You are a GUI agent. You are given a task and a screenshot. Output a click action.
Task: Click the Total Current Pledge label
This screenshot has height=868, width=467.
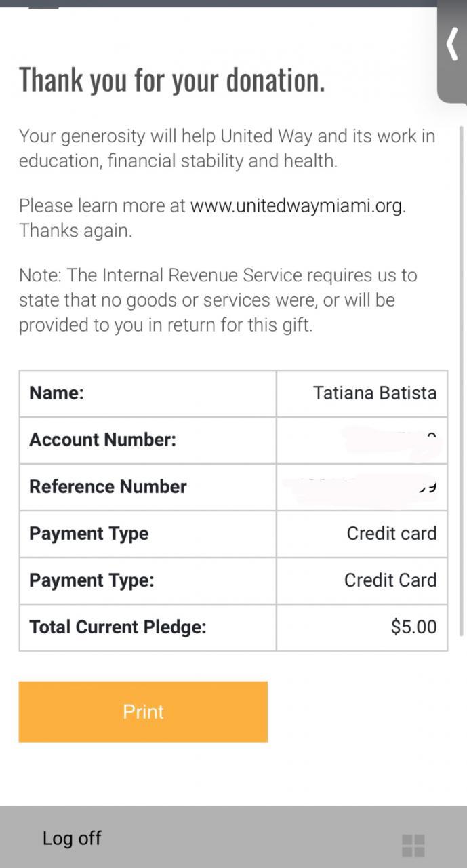[x=117, y=627]
